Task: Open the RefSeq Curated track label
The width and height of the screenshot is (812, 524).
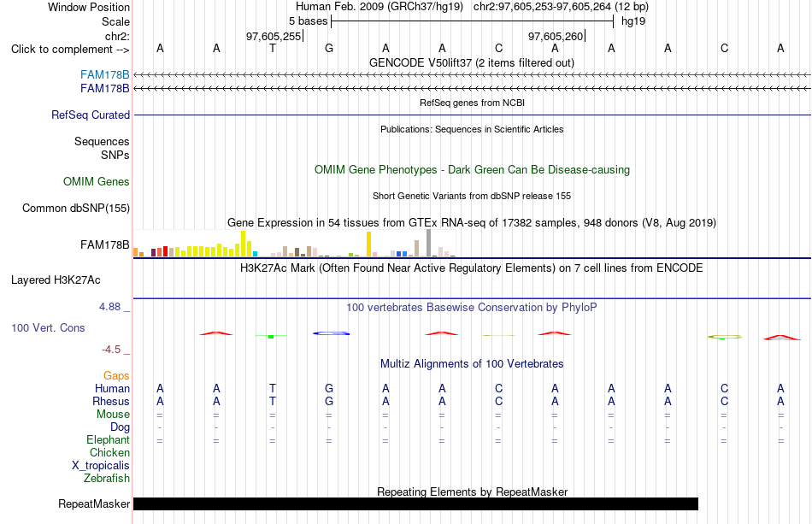Action: [90, 115]
